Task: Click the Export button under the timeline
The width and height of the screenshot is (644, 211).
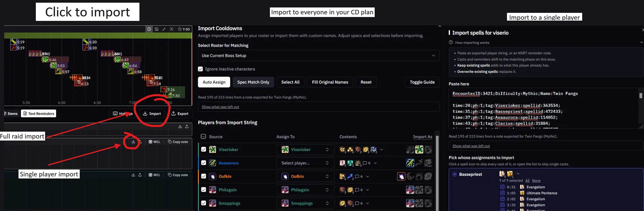Action: click(x=180, y=113)
